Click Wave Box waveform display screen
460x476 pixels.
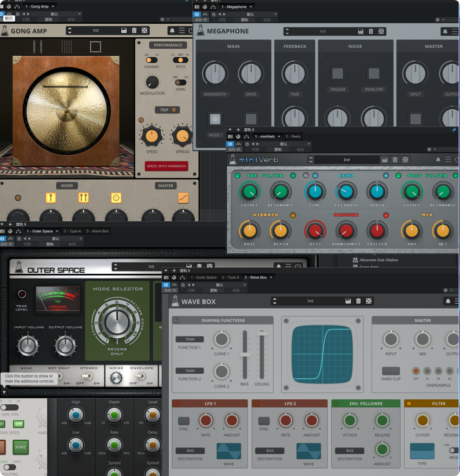tap(322, 354)
